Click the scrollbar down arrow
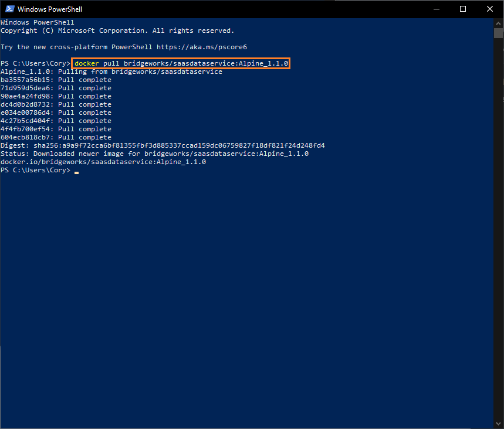 (x=498, y=424)
